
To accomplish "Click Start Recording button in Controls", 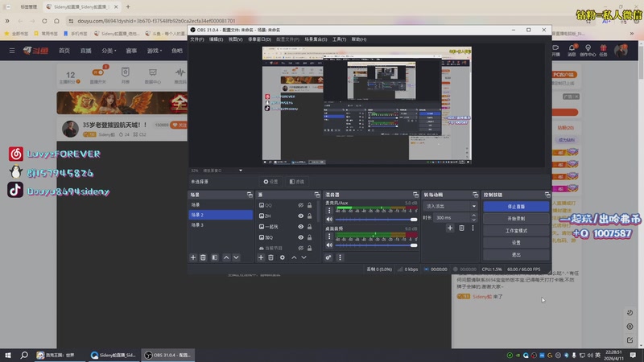I will tap(516, 218).
